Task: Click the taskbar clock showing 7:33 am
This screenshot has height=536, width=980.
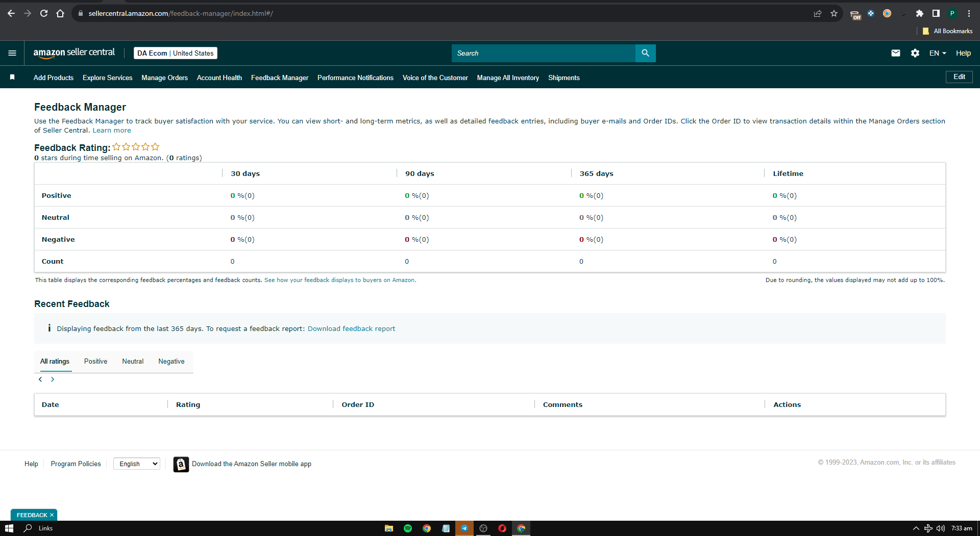Action: (x=962, y=528)
